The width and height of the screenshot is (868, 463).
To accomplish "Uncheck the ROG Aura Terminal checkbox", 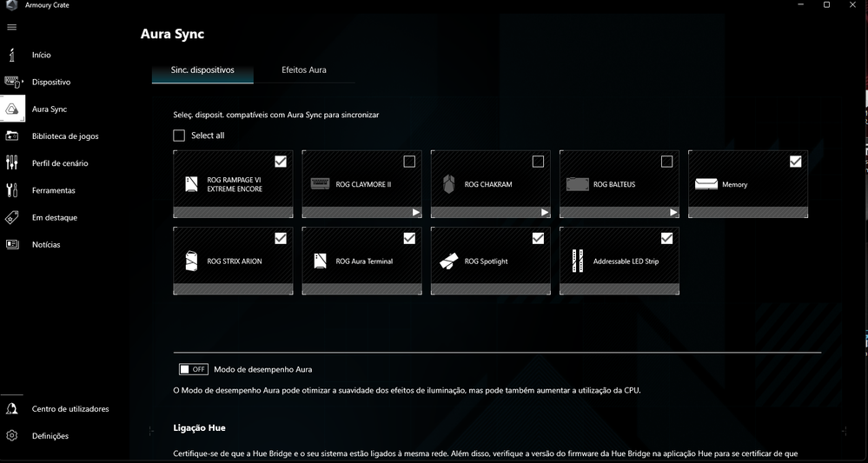I will (x=409, y=238).
